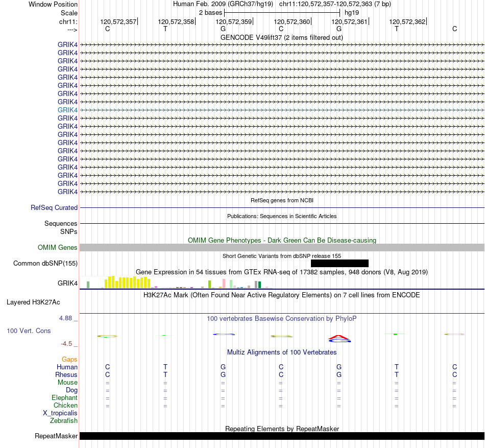Click the Zebrafish alignment row label
The height and width of the screenshot is (448, 485).
point(64,421)
